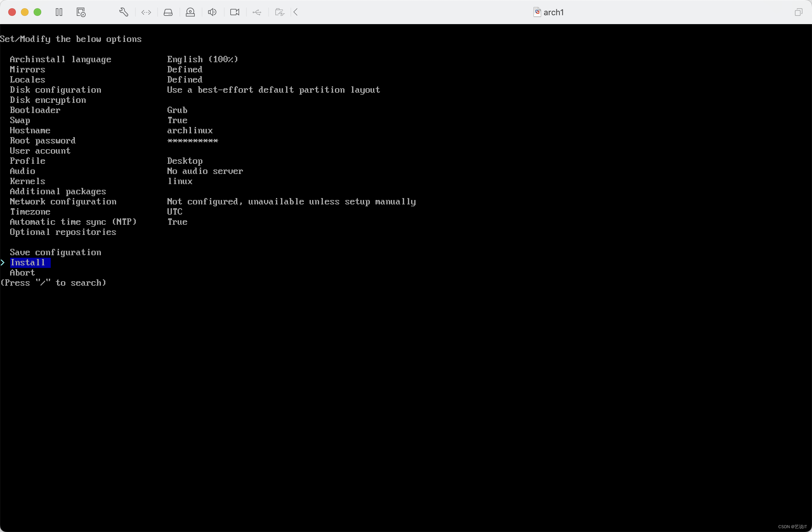
Task: Click the USB device icon
Action: (x=257, y=12)
